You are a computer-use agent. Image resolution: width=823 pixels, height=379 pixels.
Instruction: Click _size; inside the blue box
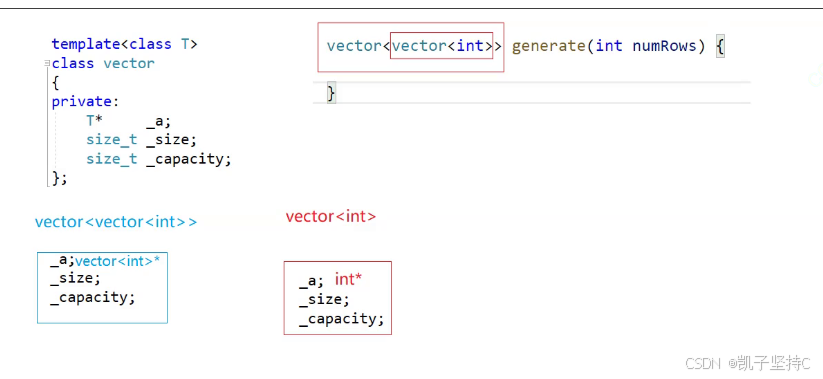coord(75,279)
